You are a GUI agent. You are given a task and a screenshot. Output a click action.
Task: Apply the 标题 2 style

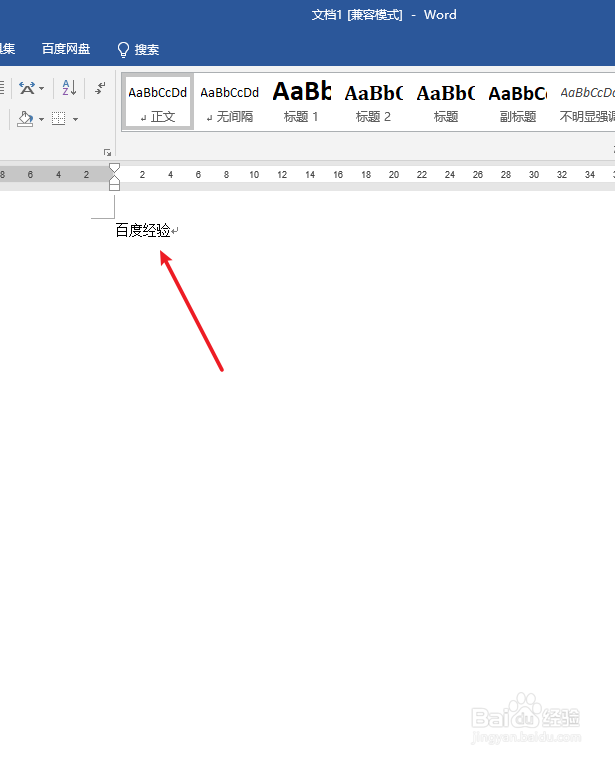coord(373,102)
